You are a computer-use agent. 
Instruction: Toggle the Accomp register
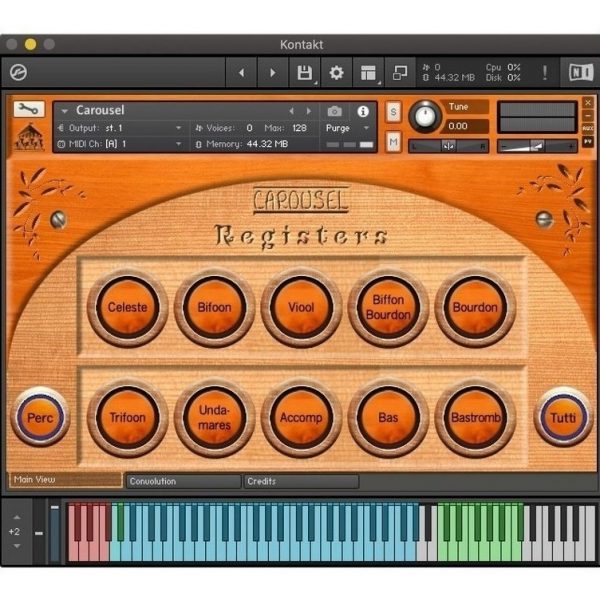click(x=301, y=417)
